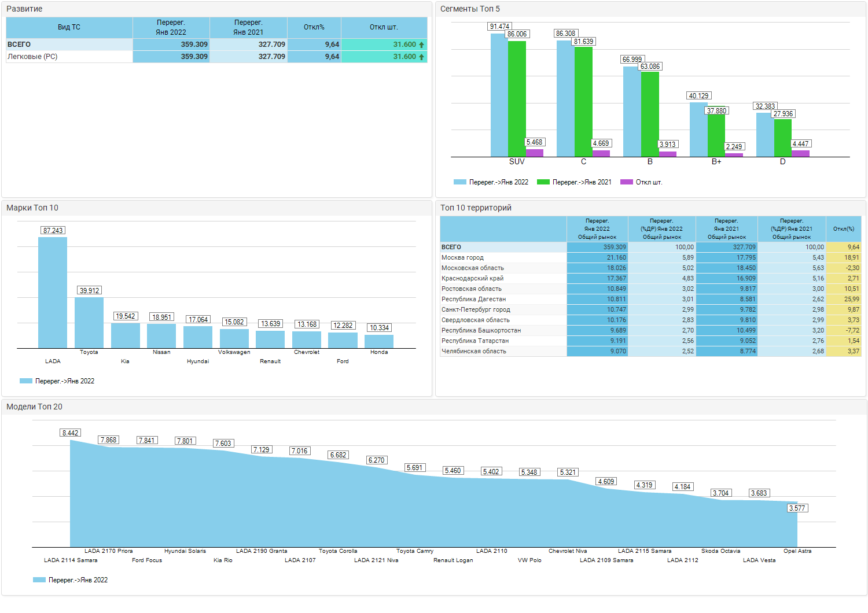Click the 66.999 data label above B segment
This screenshot has width=868, height=613.
tap(632, 60)
